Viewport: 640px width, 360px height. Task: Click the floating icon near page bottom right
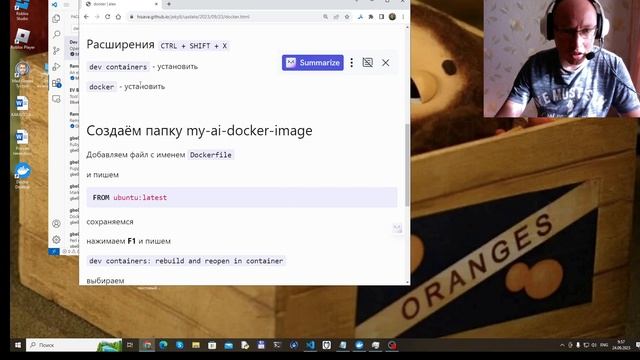click(398, 229)
